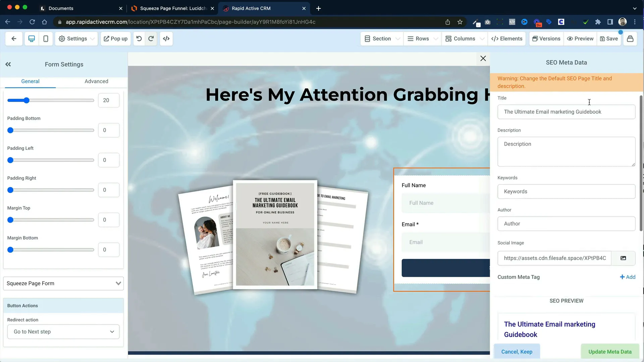Click the SEO Description textarea

pyautogui.click(x=566, y=152)
